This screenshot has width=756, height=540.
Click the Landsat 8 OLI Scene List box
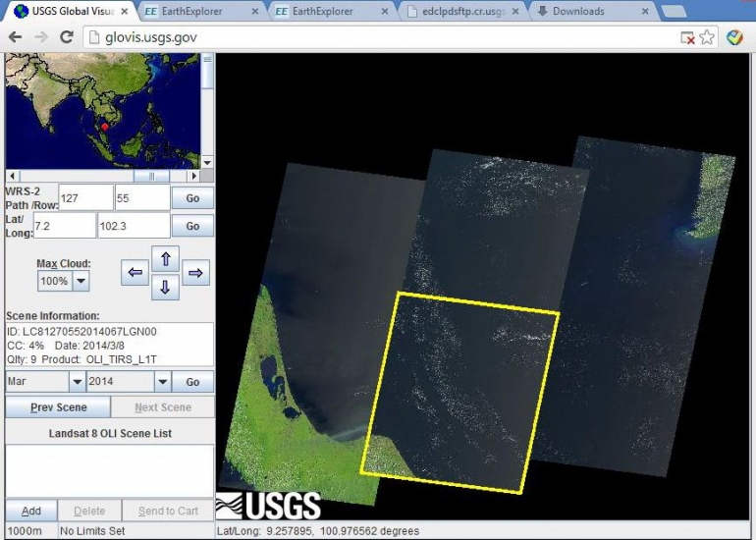tap(110, 471)
